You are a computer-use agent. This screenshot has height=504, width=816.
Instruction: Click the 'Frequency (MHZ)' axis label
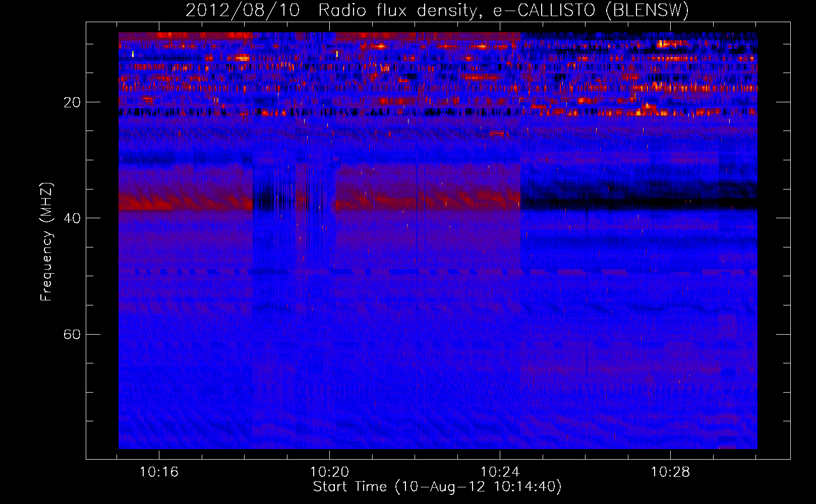coord(46,242)
